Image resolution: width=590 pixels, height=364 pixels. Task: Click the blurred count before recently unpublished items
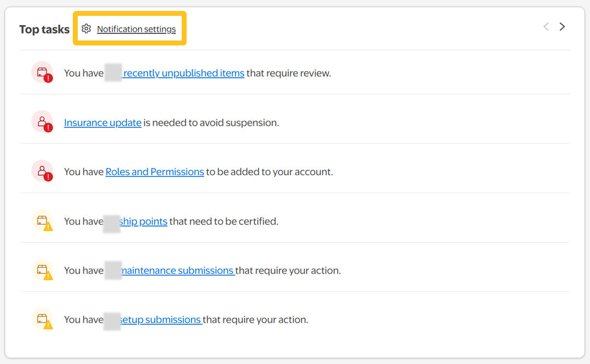[113, 73]
